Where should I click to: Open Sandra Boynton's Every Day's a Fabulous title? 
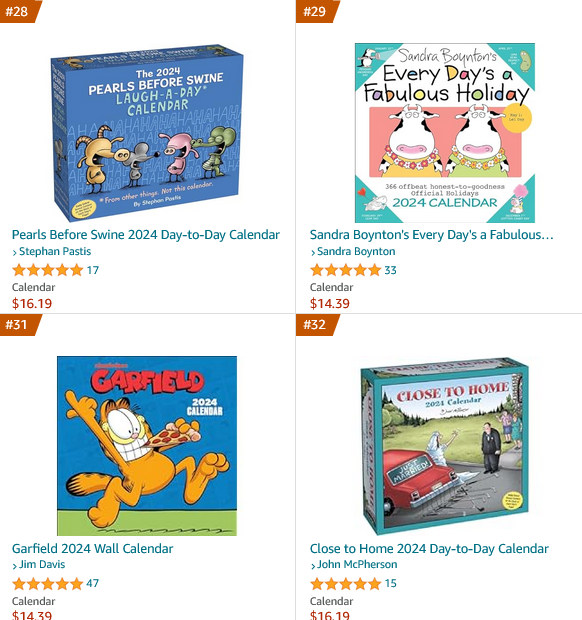431,234
